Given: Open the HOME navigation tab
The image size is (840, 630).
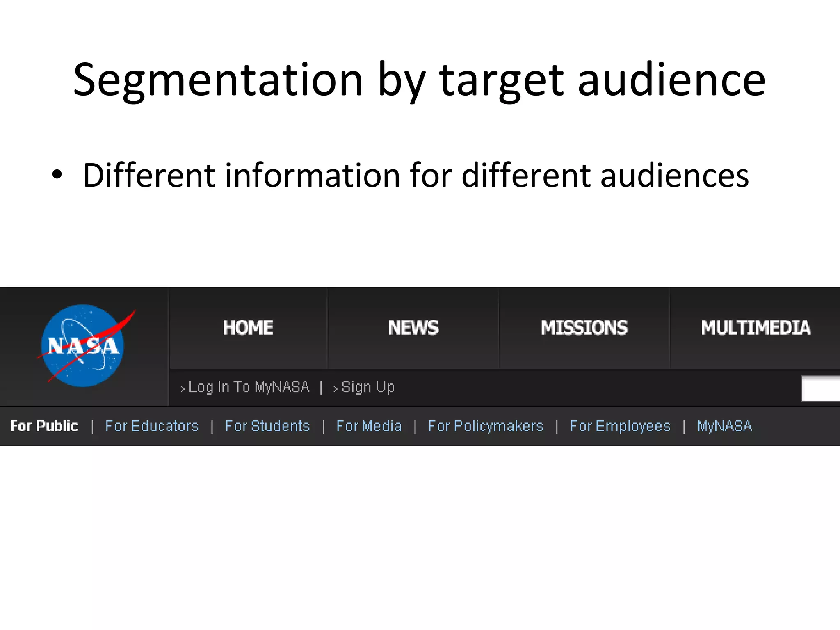Looking at the screenshot, I should point(248,328).
